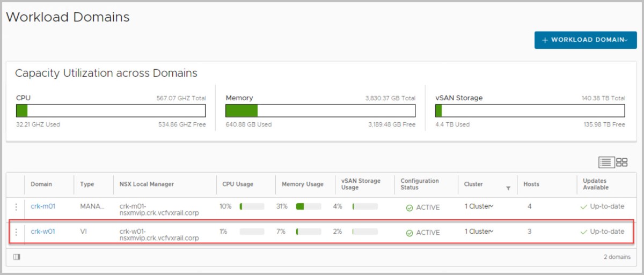Click crk-m01 Memory Usage 31% bar
This screenshot has height=275, width=644.
coord(308,207)
